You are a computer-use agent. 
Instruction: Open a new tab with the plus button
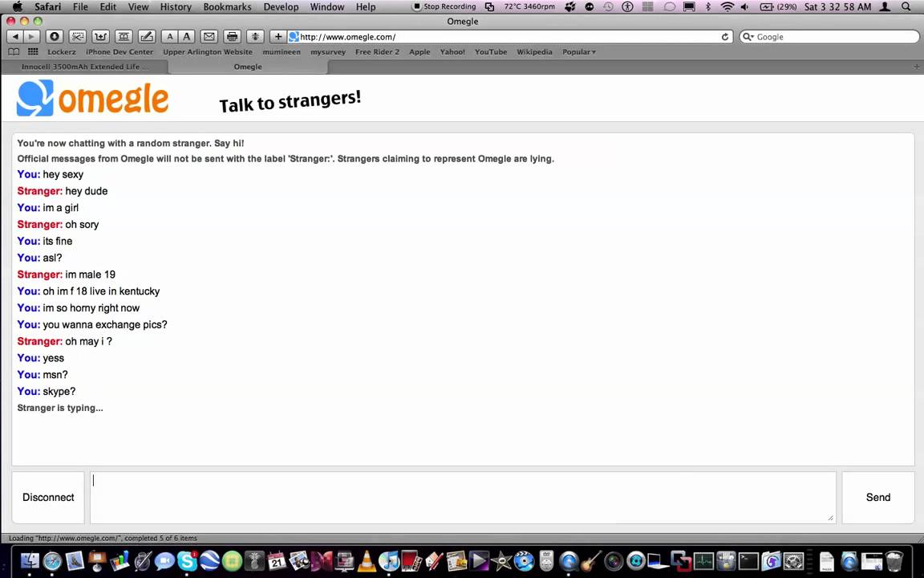pyautogui.click(x=916, y=67)
